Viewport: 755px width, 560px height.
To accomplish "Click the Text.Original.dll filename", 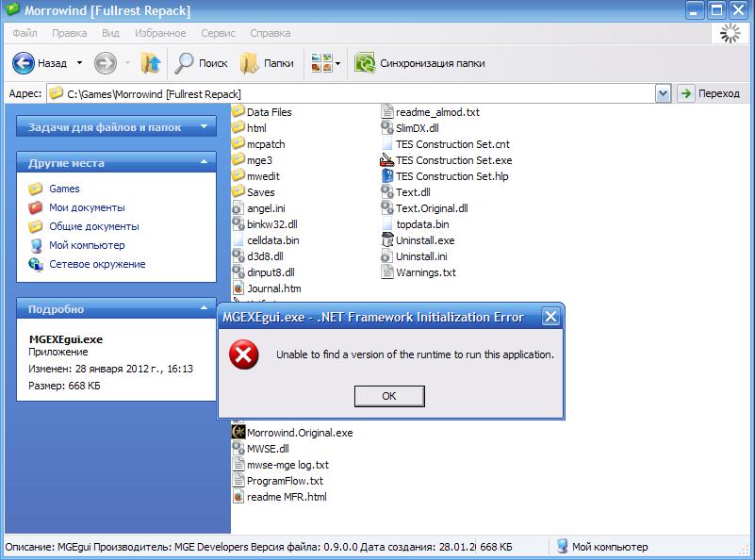I will point(432,208).
